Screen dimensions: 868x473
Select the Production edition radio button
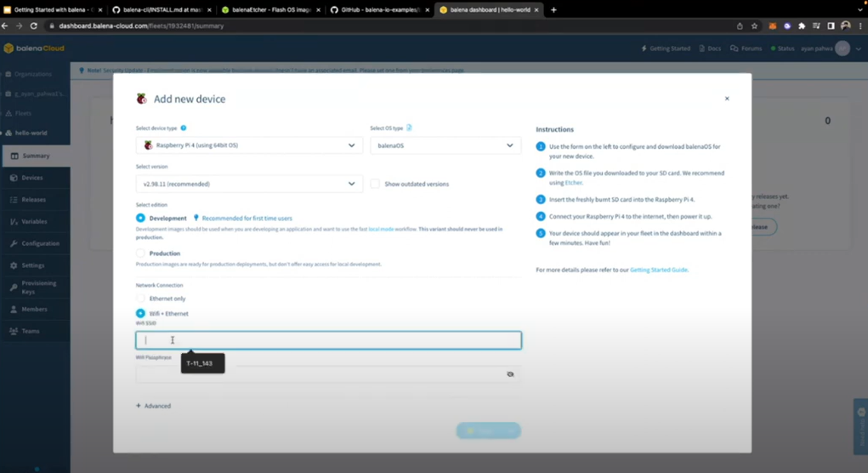tap(140, 254)
